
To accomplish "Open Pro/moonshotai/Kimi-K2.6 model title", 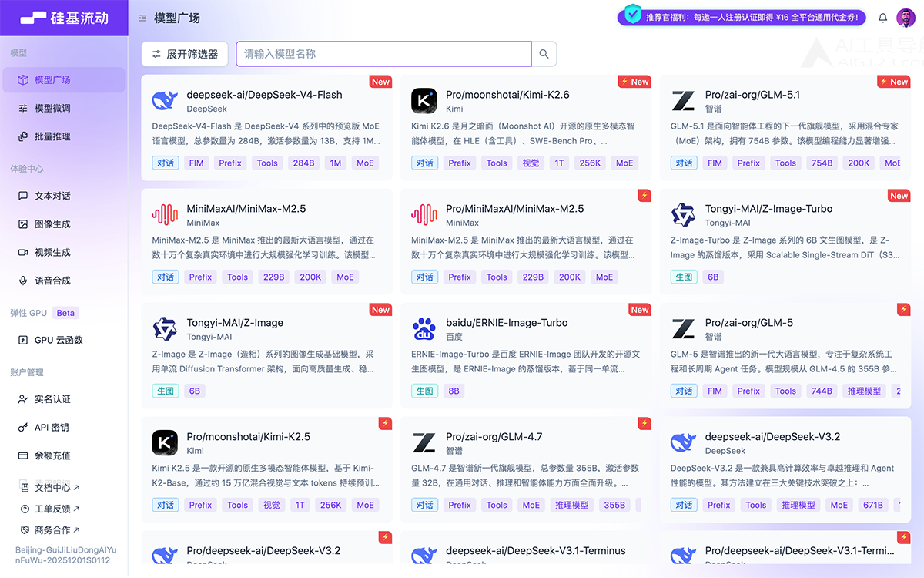I will point(507,95).
